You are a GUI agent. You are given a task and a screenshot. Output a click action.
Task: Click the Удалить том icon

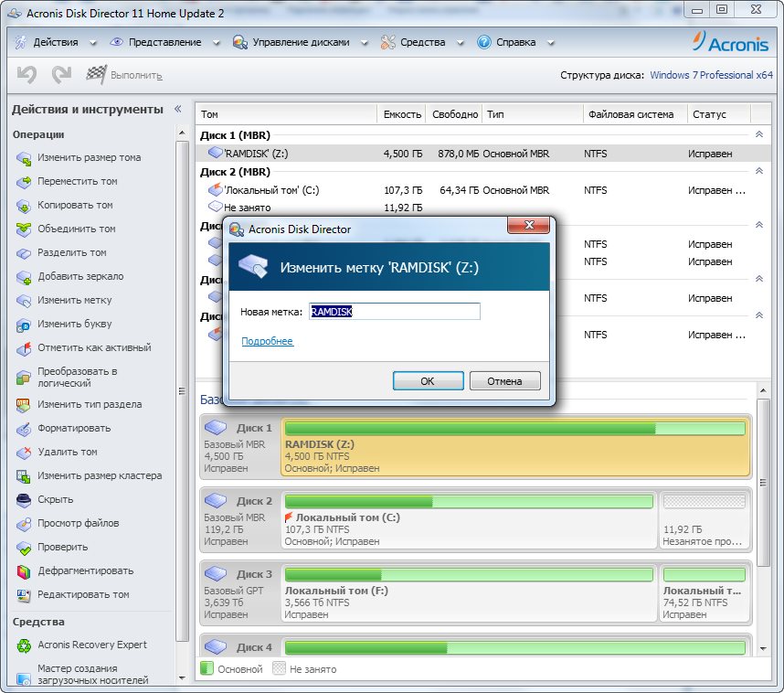point(23,453)
